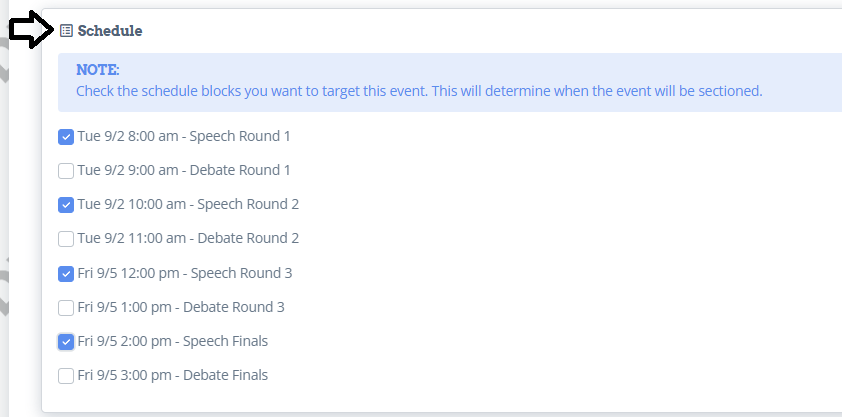Uncheck the Speech Round 3 checkbox
842x417 pixels.
66,274
